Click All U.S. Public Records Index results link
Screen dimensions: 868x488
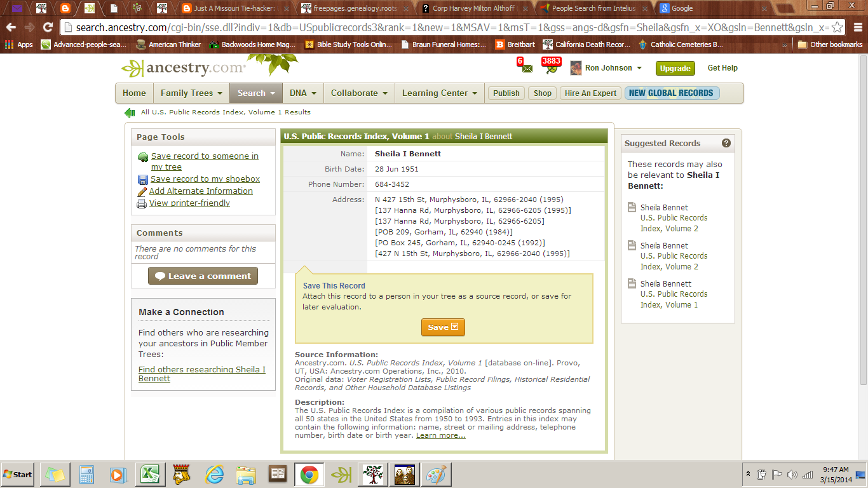click(x=226, y=112)
